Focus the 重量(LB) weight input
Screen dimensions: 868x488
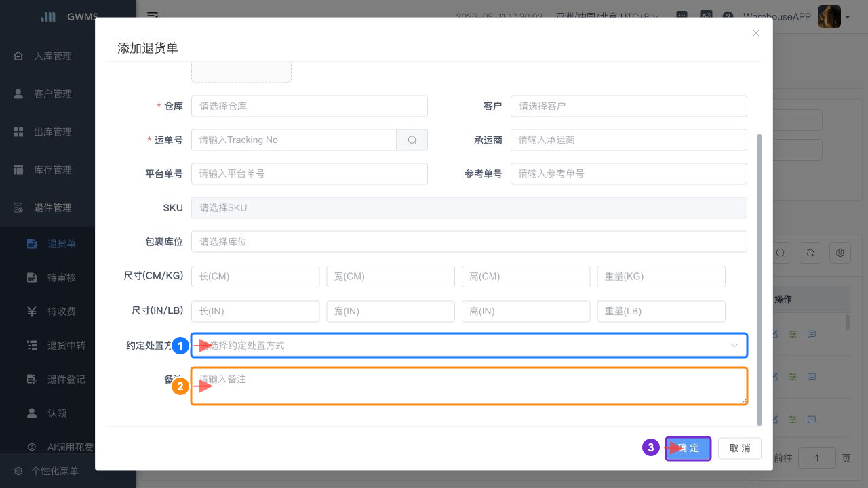[x=661, y=311]
